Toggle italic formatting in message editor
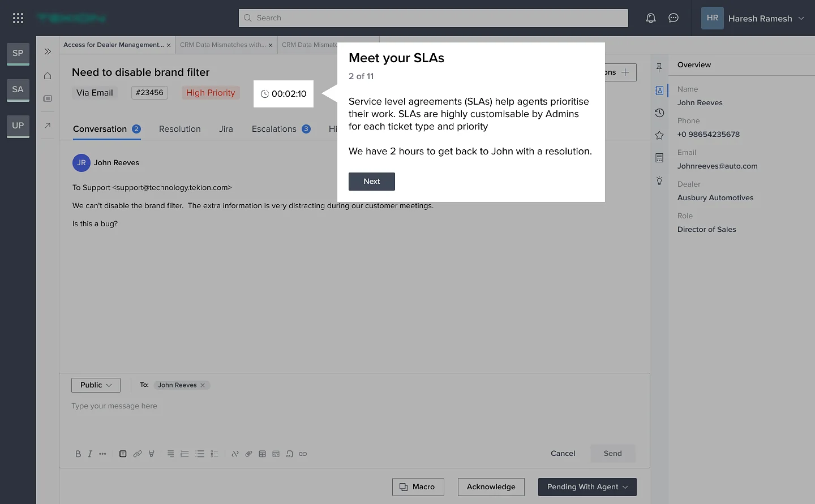815x504 pixels. [89, 454]
